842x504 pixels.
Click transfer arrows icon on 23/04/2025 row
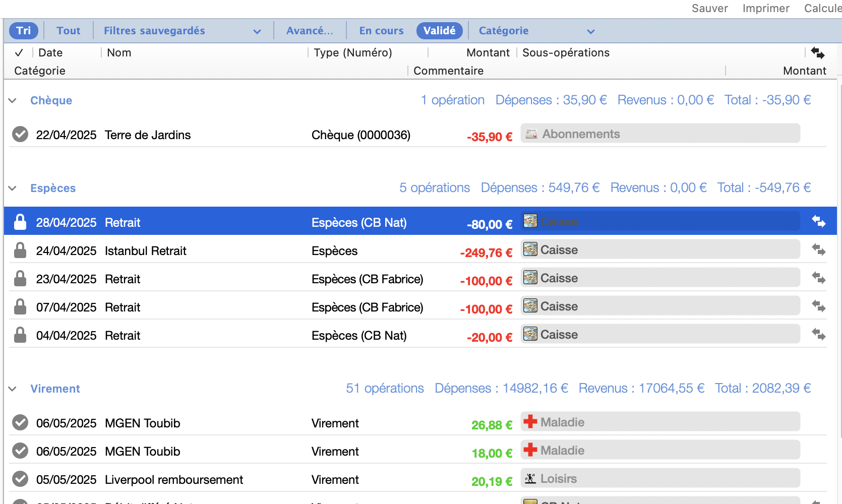click(x=819, y=278)
